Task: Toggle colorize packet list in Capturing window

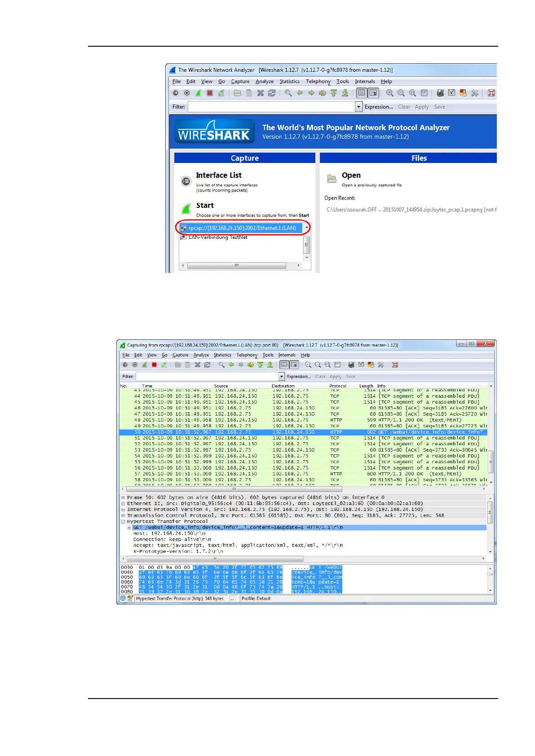Action: coord(284,365)
